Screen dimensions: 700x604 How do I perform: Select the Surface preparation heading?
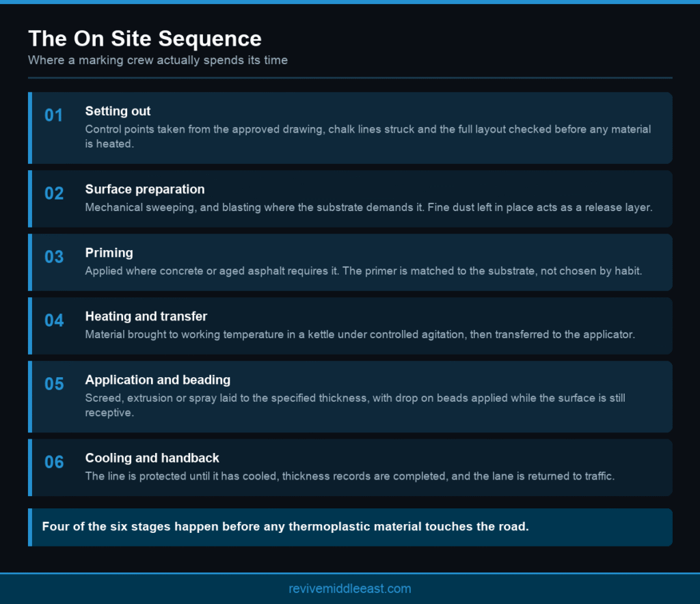tap(145, 189)
